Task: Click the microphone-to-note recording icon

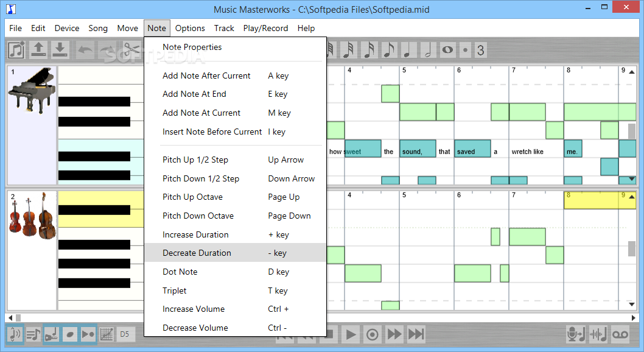Action: point(576,334)
